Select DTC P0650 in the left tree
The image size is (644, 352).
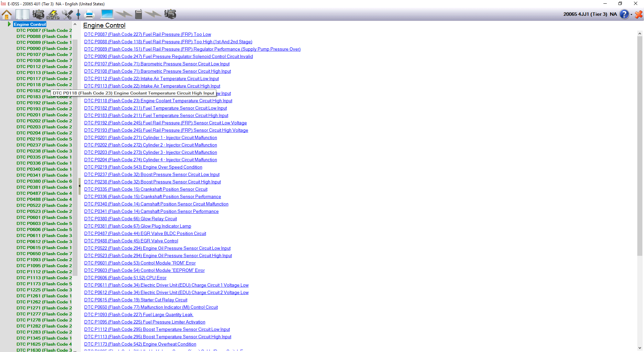44,254
